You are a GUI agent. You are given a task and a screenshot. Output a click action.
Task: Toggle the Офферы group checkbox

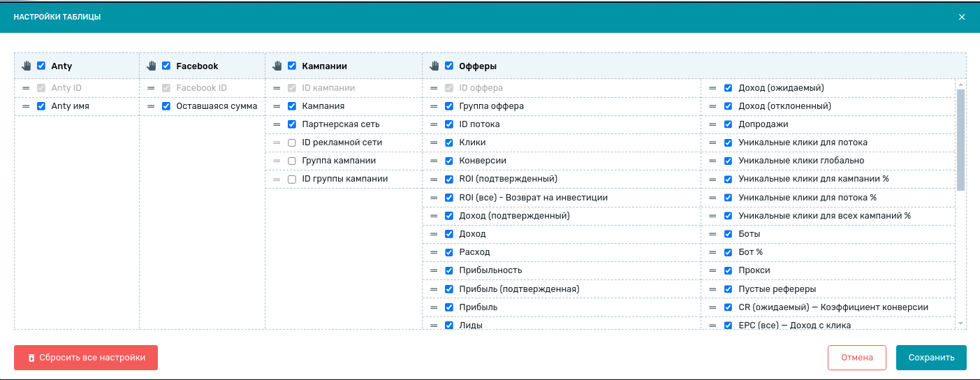[449, 66]
